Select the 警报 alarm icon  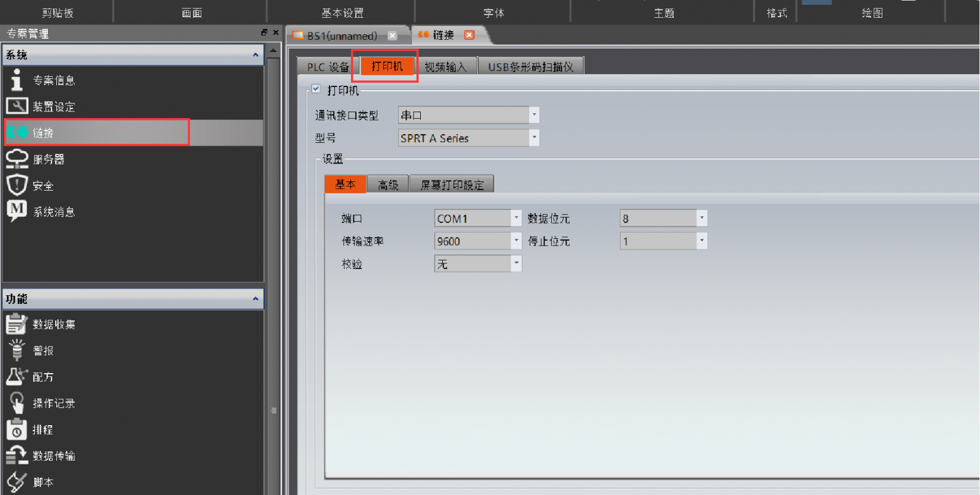tap(17, 350)
